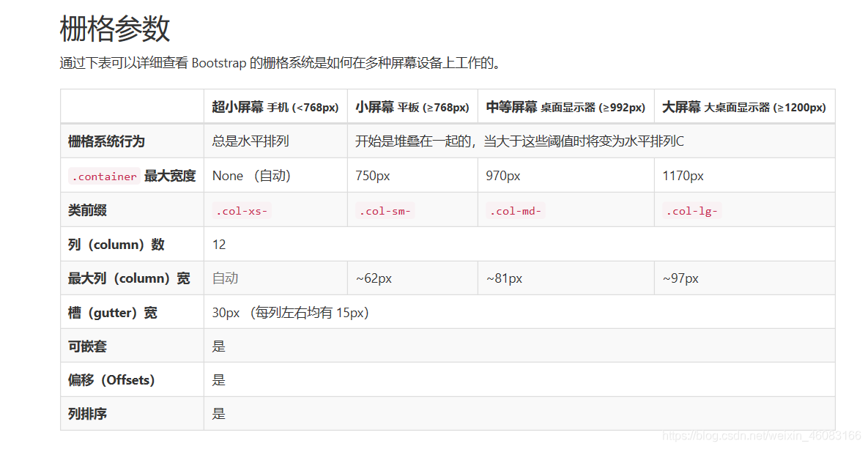Click the 栅格系统行为 row label
Screen dimensions: 868x449
coord(106,141)
